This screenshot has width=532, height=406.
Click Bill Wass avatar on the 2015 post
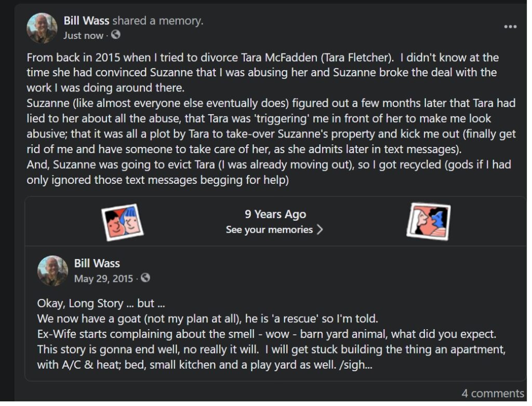pyautogui.click(x=52, y=271)
